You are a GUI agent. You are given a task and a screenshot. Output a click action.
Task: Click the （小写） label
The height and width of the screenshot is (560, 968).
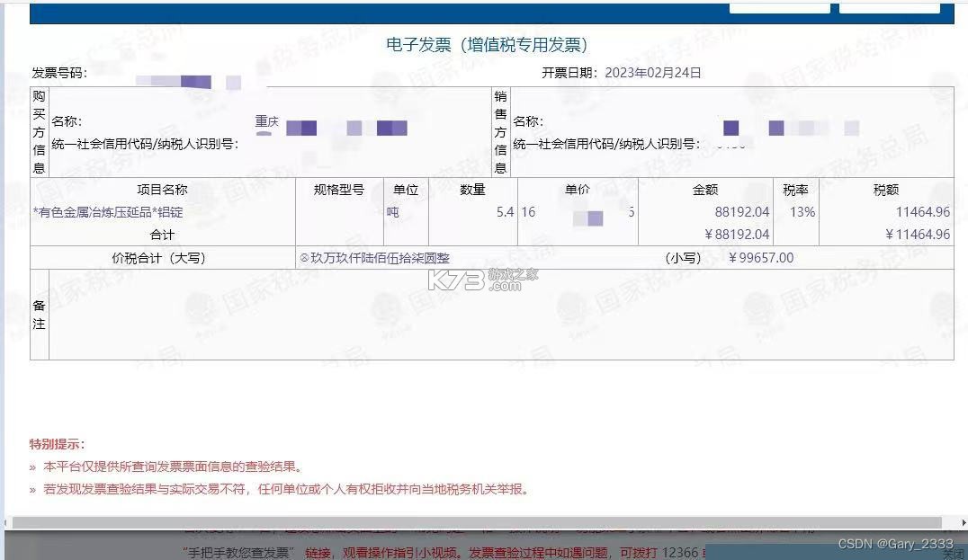coord(684,258)
